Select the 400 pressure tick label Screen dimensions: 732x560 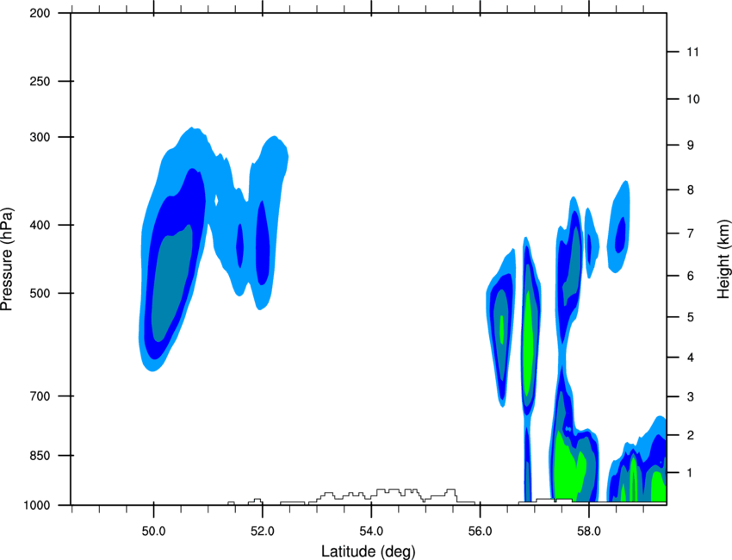click(x=40, y=225)
